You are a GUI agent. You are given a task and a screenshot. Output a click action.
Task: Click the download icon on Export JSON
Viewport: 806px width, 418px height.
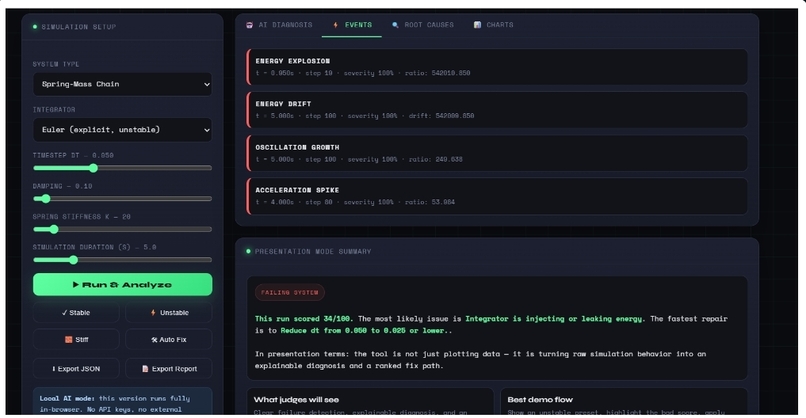pyautogui.click(x=53, y=369)
